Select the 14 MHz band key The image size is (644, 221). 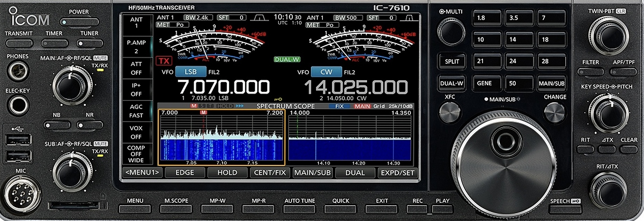coord(519,40)
